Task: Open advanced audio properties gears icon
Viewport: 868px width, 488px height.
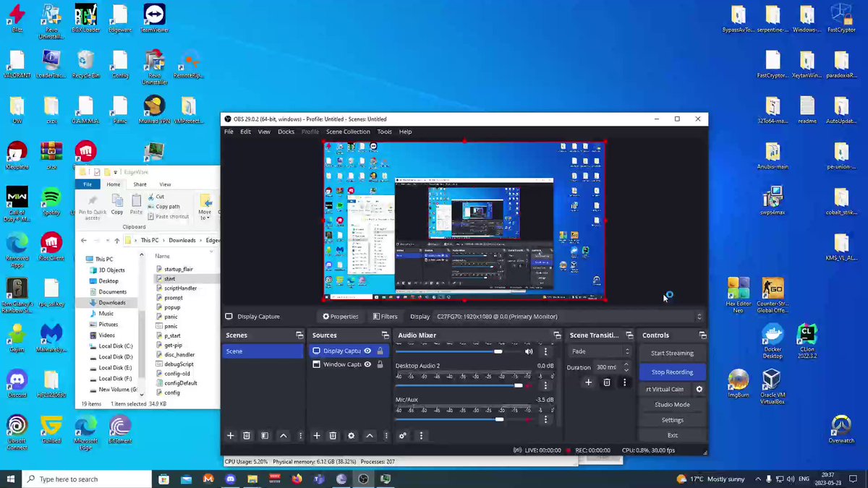Action: [403, 435]
